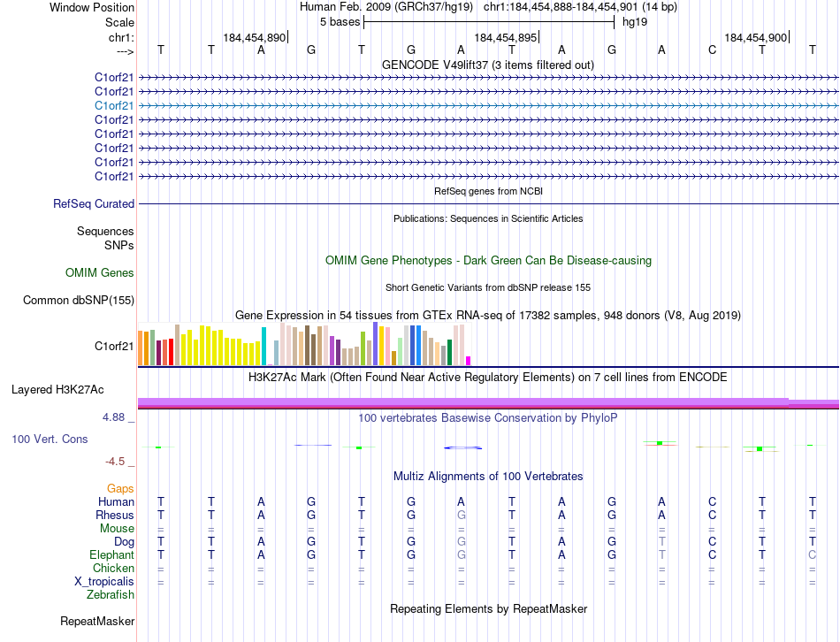Select the Elephant species row label
Viewport: 840px width, 642px height.
(112, 554)
